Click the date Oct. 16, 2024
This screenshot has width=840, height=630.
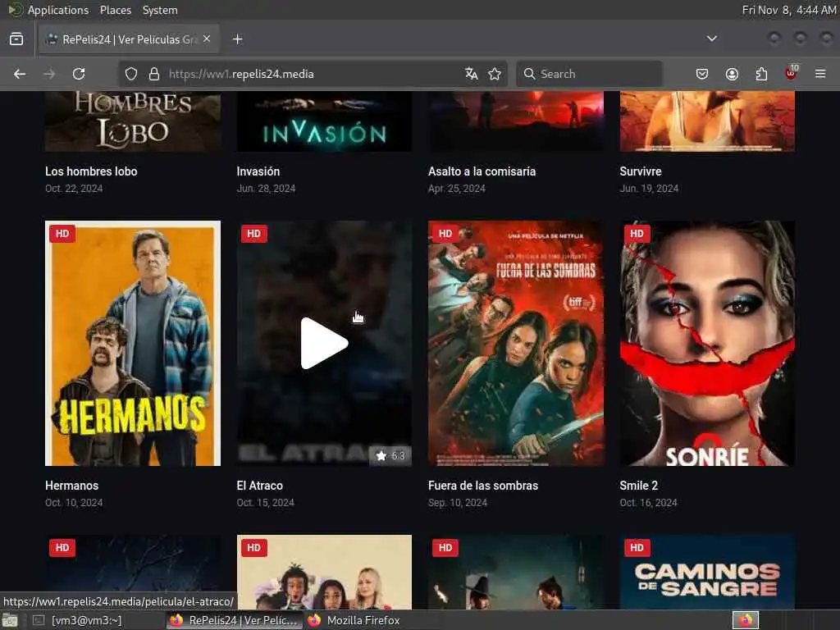pyautogui.click(x=648, y=503)
